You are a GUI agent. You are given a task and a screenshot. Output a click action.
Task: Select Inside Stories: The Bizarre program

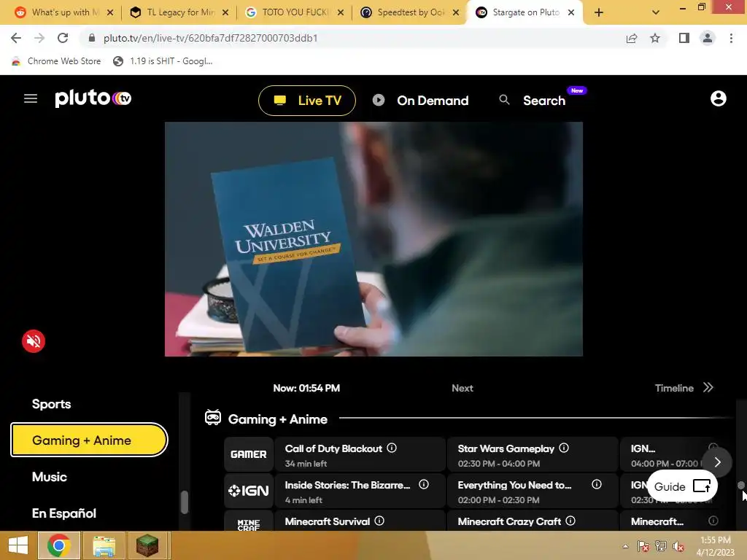(x=360, y=491)
